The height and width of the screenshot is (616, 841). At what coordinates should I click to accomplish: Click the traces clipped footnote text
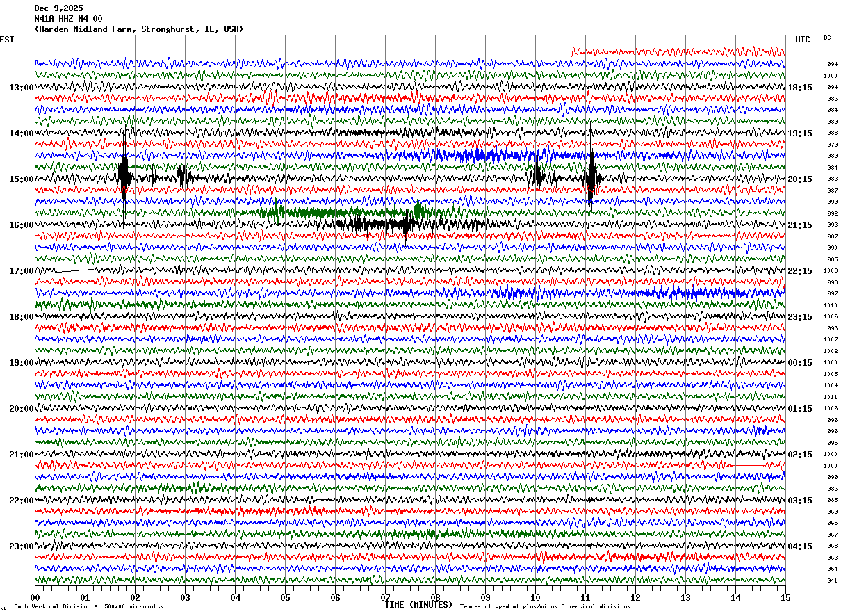pyautogui.click(x=545, y=606)
